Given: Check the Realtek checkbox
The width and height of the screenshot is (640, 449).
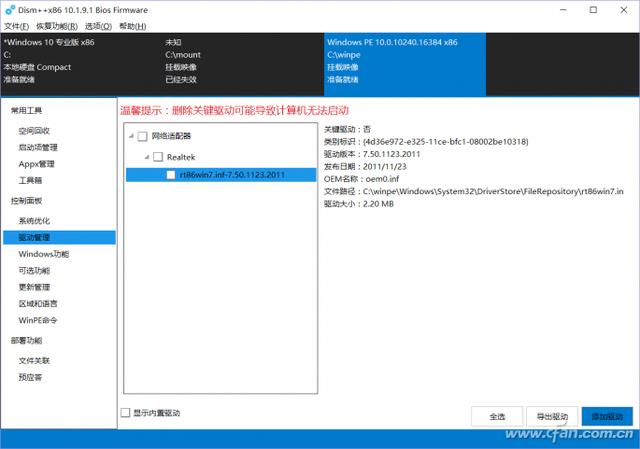Looking at the screenshot, I should coord(158,157).
